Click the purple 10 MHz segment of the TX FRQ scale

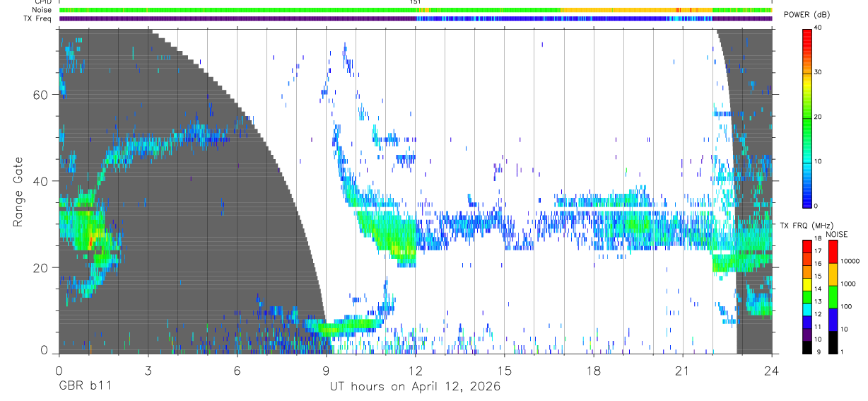(x=807, y=333)
